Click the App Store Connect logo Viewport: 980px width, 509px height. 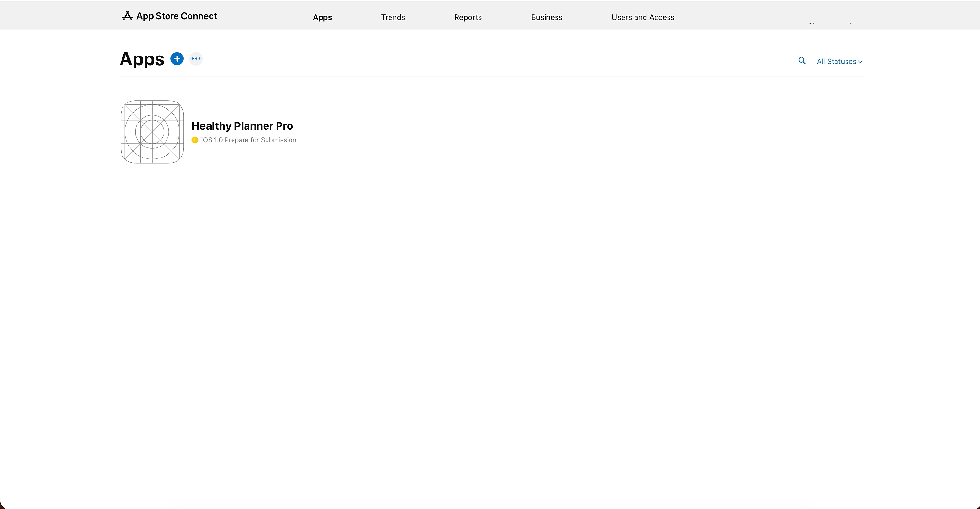pos(169,16)
